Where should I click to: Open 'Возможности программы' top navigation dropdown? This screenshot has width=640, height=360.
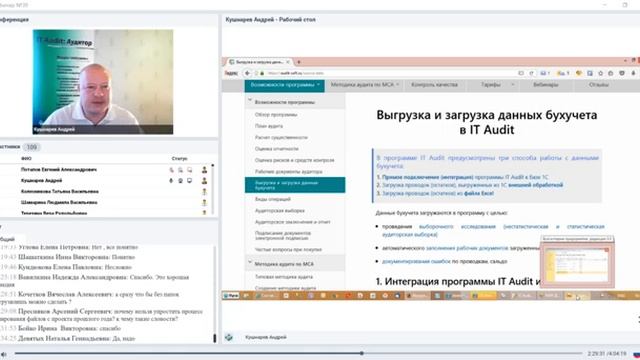285,85
